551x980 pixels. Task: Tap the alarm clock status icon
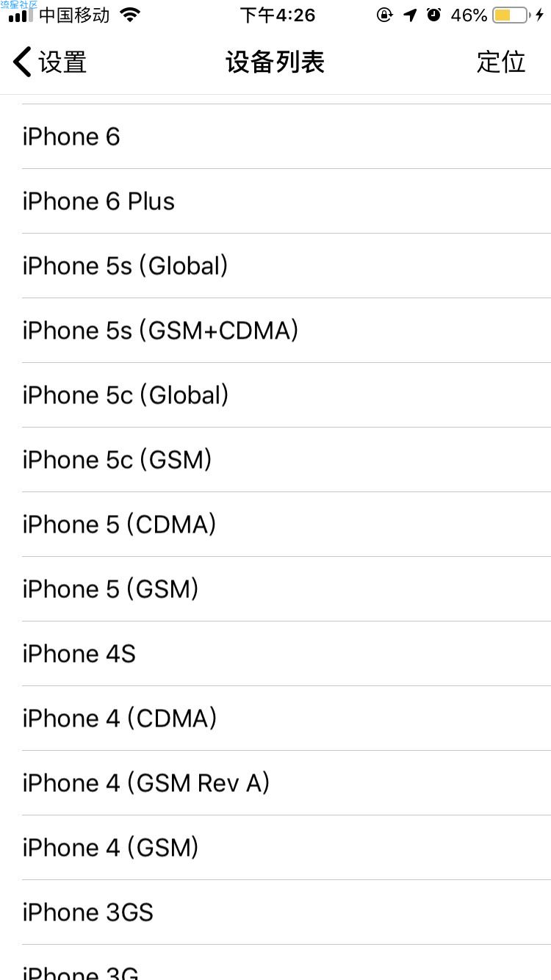pos(434,14)
